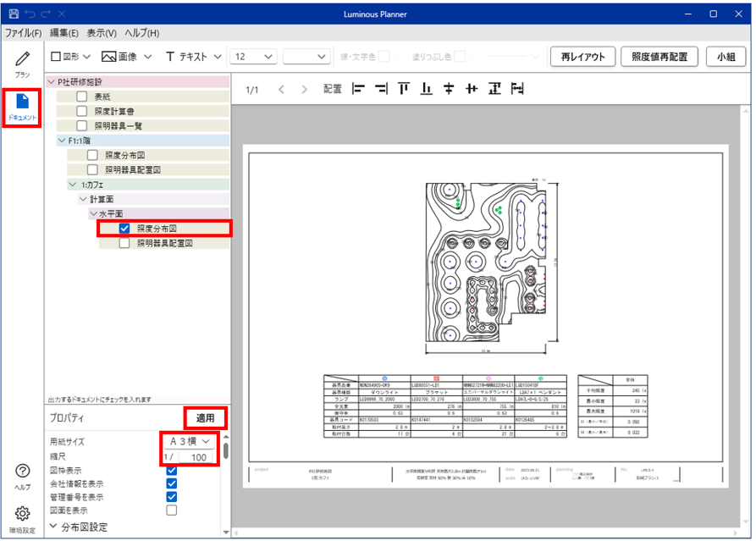Click the 適用 button

point(206,418)
